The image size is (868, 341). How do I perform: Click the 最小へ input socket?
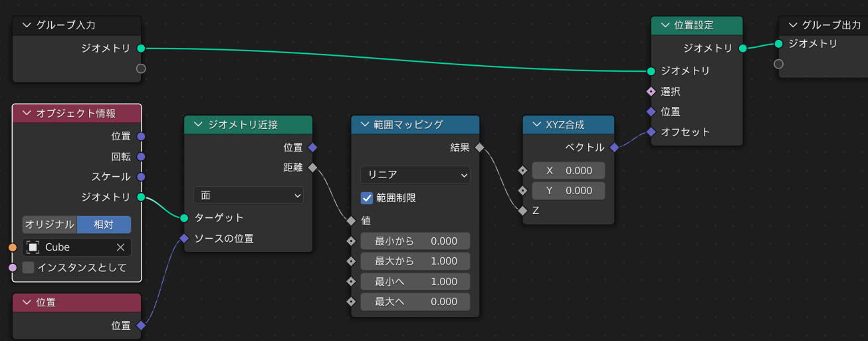(x=351, y=282)
